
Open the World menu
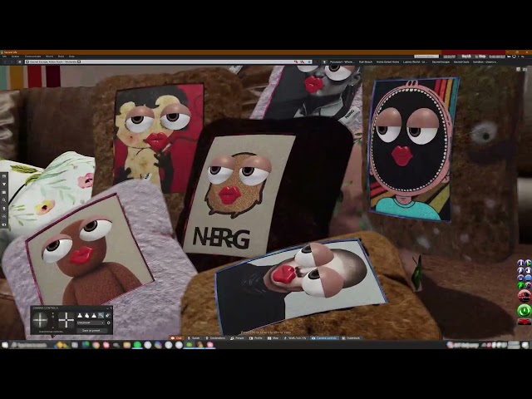coord(50,57)
